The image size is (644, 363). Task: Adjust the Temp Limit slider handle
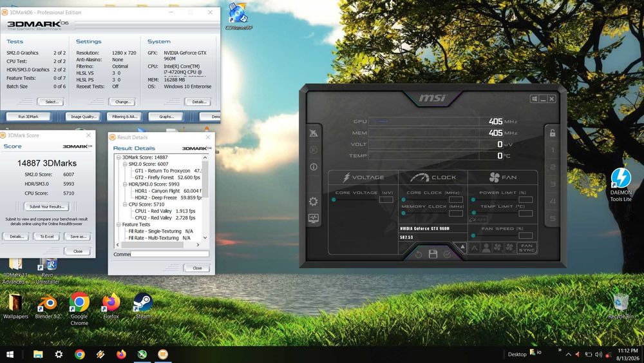pos(473,213)
